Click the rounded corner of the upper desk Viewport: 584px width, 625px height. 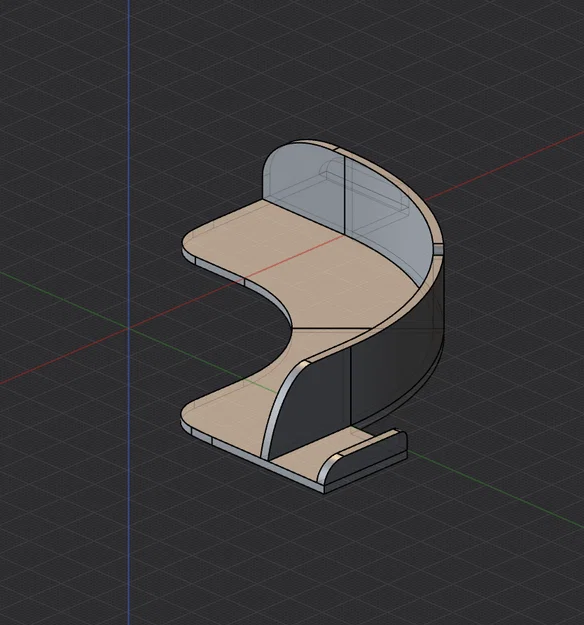point(189,242)
